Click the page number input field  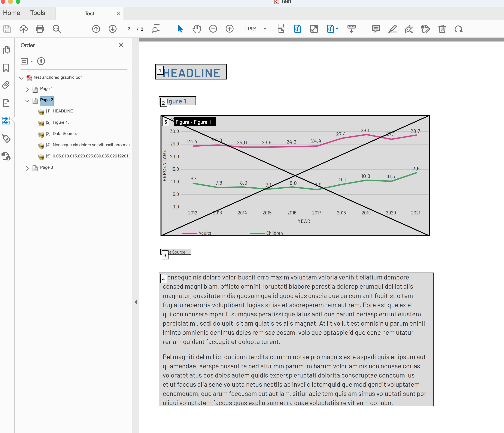129,29
